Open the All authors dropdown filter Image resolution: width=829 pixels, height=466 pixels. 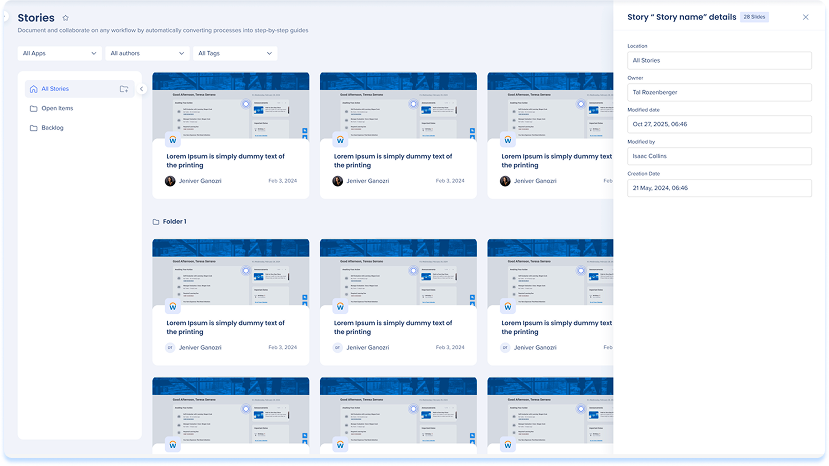coord(146,53)
